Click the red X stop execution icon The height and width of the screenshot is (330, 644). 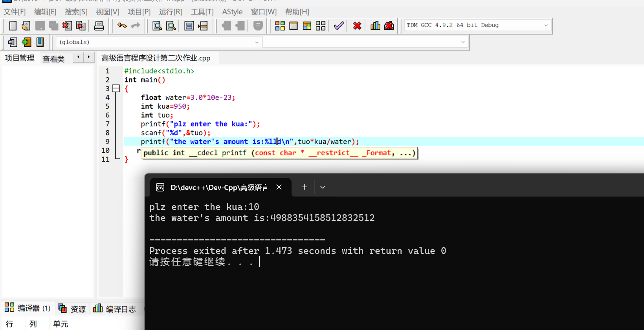[x=357, y=26]
